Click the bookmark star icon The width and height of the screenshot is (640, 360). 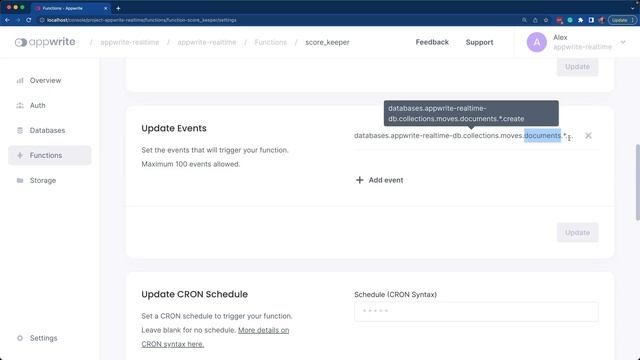[x=546, y=20]
